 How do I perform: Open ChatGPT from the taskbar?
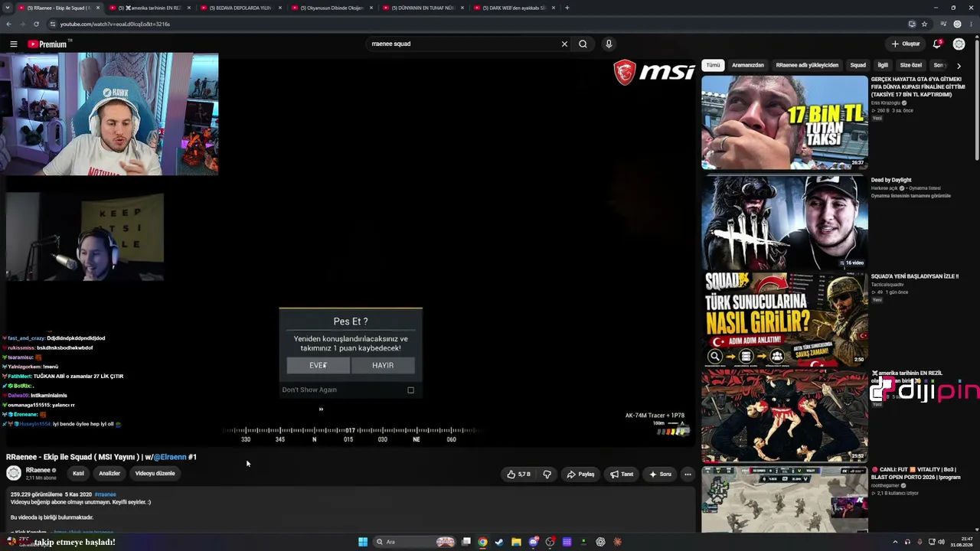(x=600, y=542)
